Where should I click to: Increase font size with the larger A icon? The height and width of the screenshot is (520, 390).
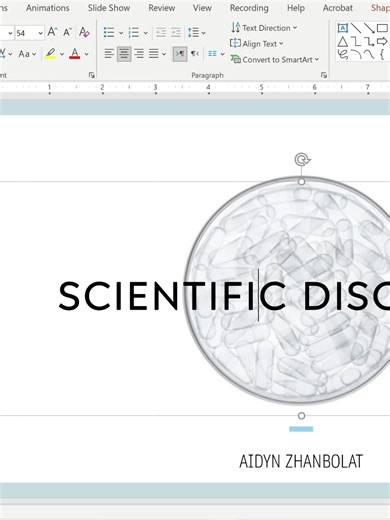tap(52, 32)
